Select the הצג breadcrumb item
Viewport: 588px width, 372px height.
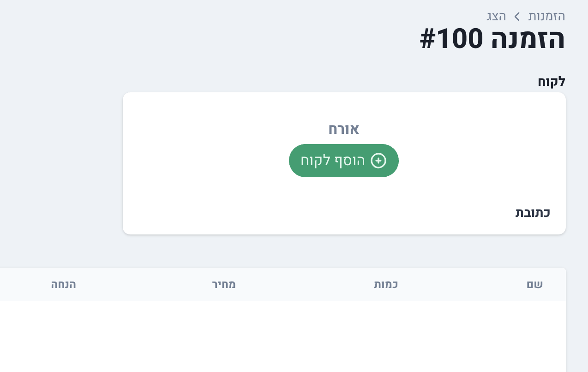click(496, 16)
